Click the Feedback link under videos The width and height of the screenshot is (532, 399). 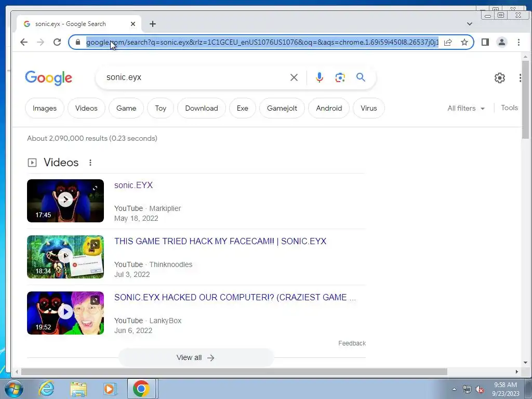click(x=352, y=343)
